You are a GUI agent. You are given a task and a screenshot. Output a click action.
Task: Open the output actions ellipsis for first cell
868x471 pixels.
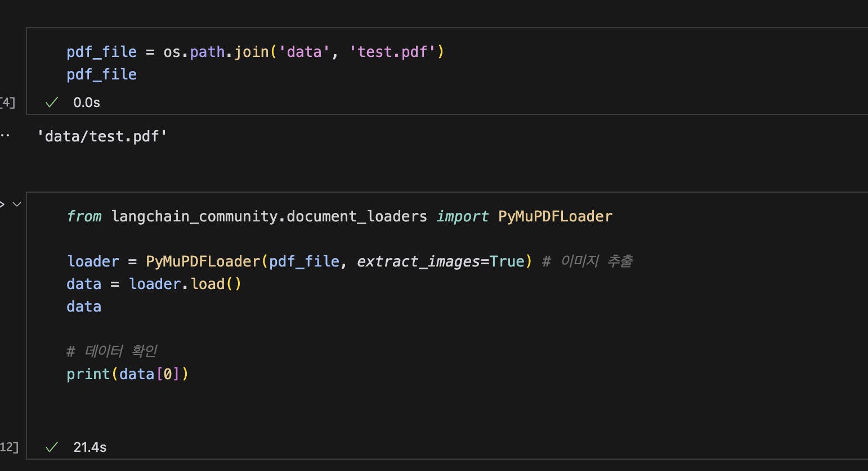(5, 136)
